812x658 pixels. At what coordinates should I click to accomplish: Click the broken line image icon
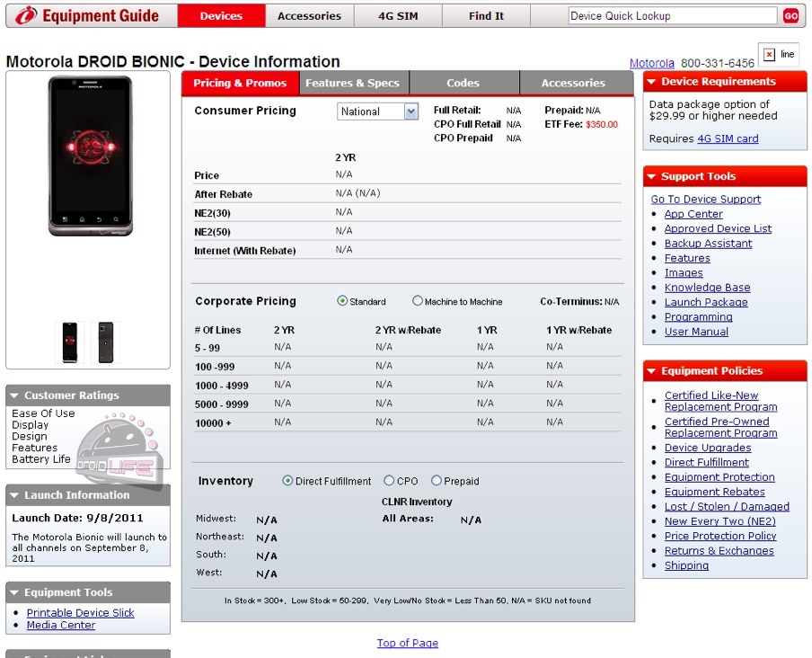click(x=770, y=55)
